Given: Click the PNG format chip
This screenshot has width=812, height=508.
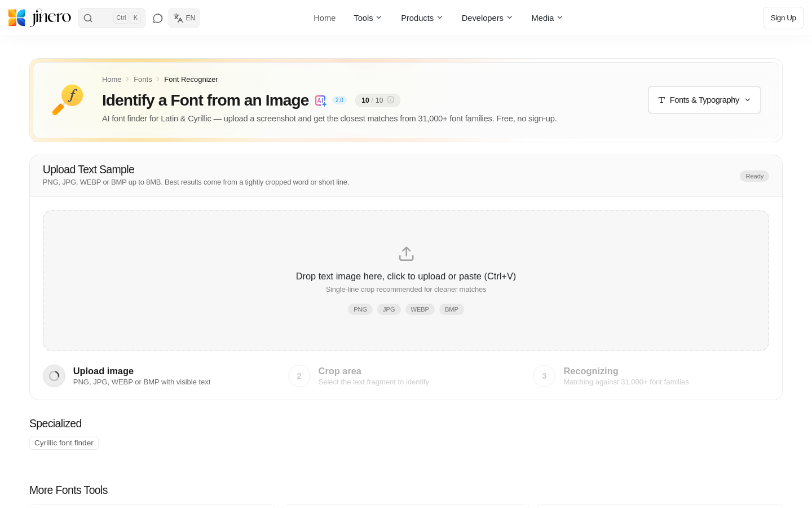Looking at the screenshot, I should 360,309.
